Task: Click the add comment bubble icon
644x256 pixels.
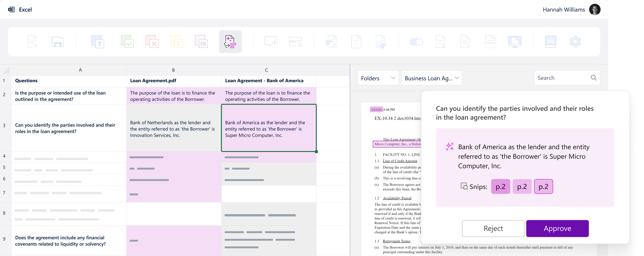Action: coord(271,41)
